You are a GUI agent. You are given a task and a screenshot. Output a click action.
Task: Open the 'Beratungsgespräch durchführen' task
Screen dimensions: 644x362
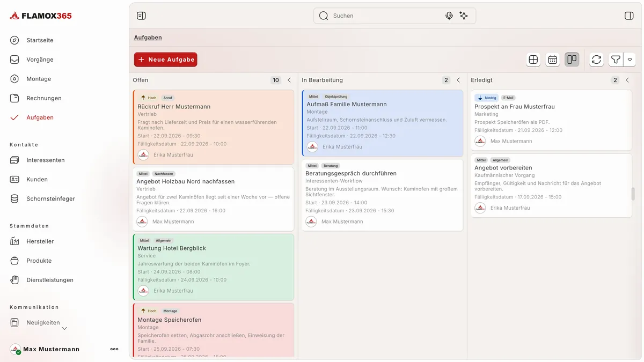point(383,195)
